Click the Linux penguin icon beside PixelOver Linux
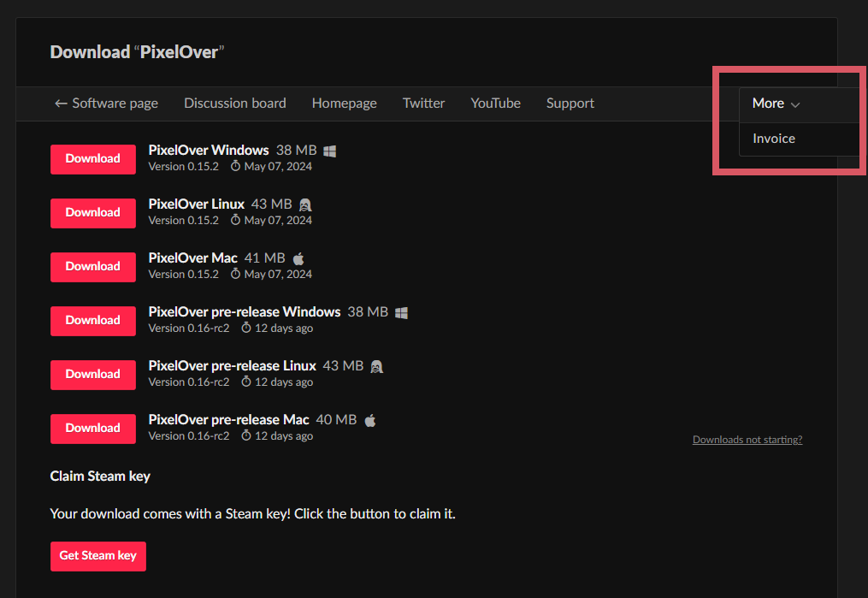The width and height of the screenshot is (868, 598). (305, 204)
